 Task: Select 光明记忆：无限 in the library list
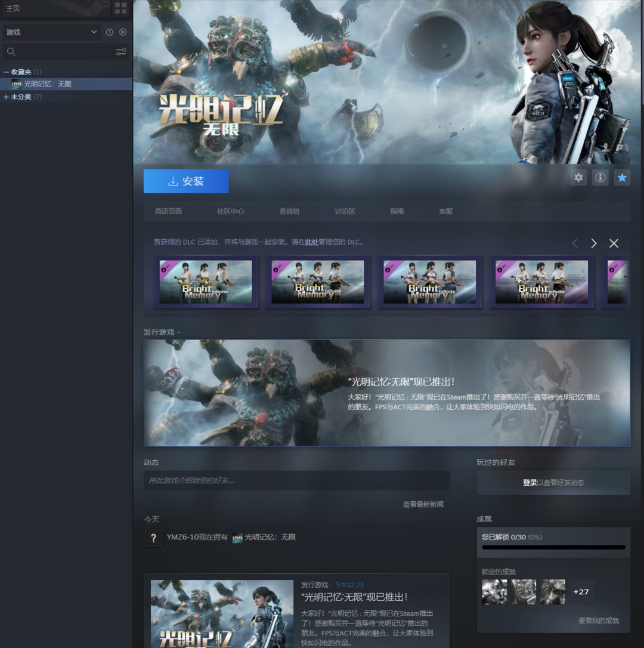[x=48, y=84]
